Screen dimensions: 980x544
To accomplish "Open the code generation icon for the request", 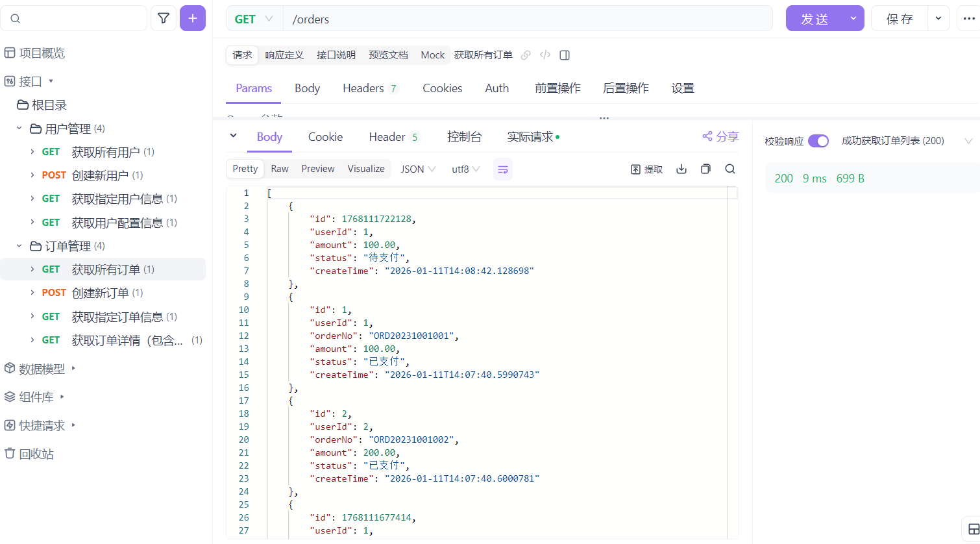I will (545, 55).
